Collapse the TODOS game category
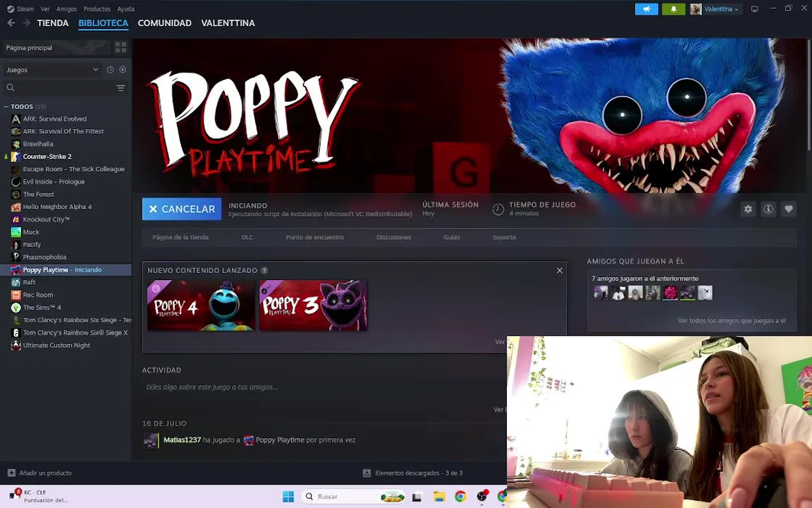The image size is (812, 508). [x=6, y=107]
